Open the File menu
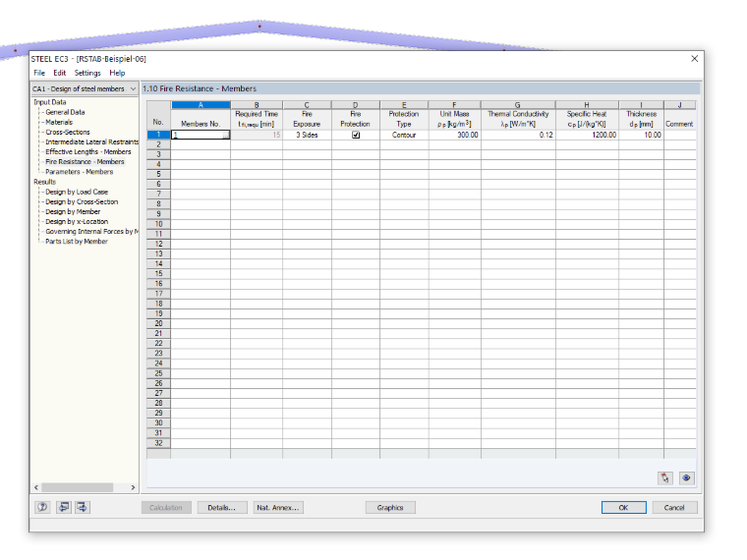This screenshot has height=560, width=747. 39,73
